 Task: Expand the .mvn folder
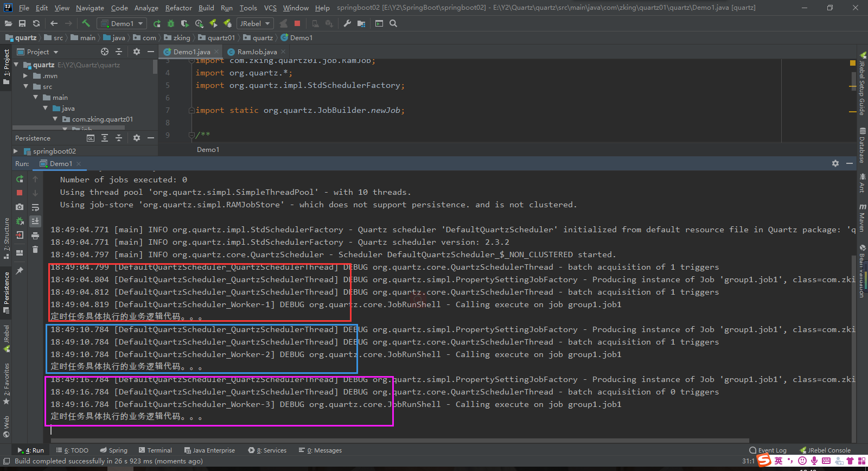25,75
